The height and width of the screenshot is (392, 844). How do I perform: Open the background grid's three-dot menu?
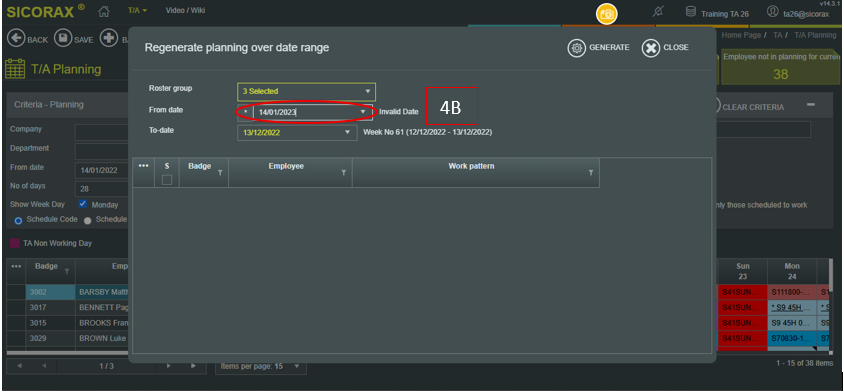point(16,267)
